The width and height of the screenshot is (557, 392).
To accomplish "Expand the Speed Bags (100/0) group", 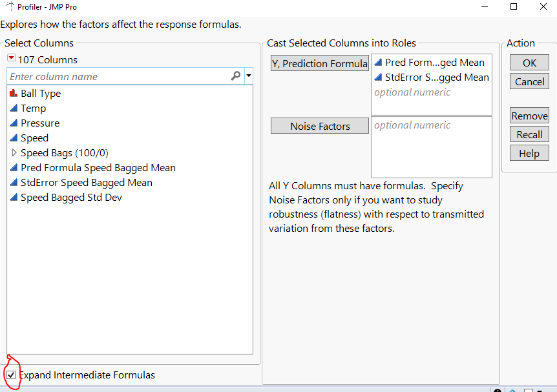I will (x=14, y=153).
